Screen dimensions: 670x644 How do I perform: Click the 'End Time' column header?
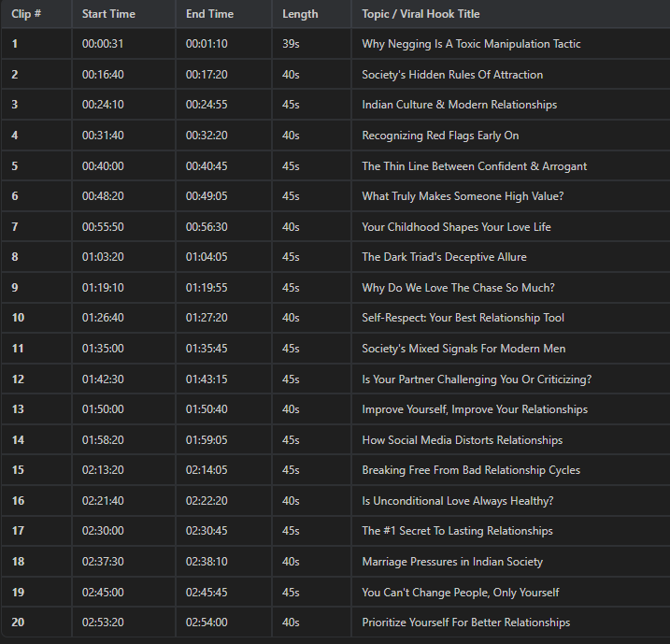pos(210,14)
